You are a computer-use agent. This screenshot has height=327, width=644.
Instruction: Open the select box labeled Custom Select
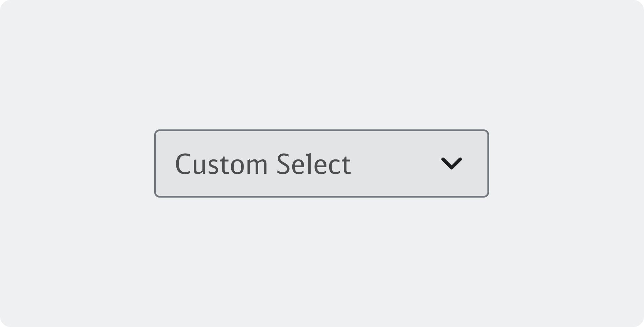point(321,163)
